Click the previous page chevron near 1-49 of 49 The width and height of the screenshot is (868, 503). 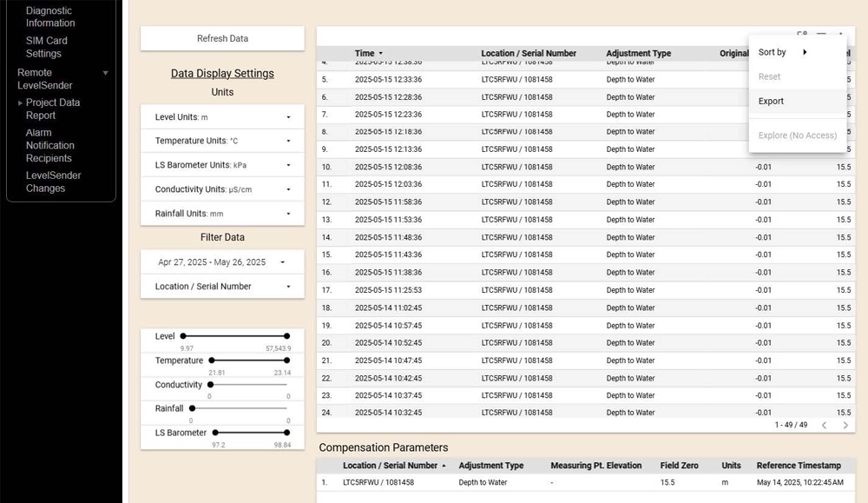coord(824,426)
